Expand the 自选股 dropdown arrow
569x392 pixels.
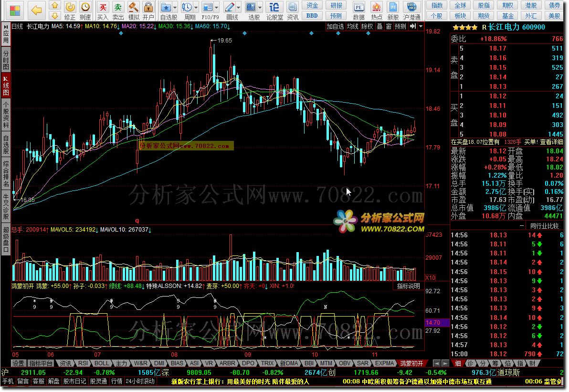click(x=175, y=7)
